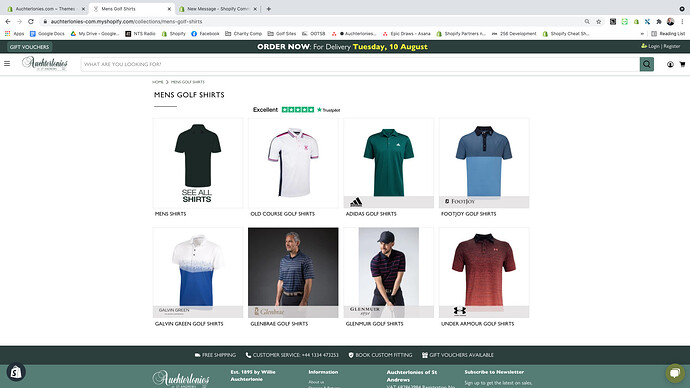Click the Trustpilot Excellent rating widget

pos(297,110)
